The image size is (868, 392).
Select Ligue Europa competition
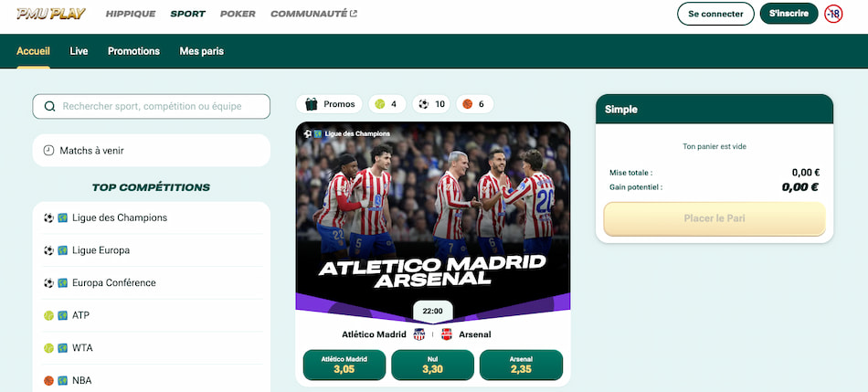151,250
